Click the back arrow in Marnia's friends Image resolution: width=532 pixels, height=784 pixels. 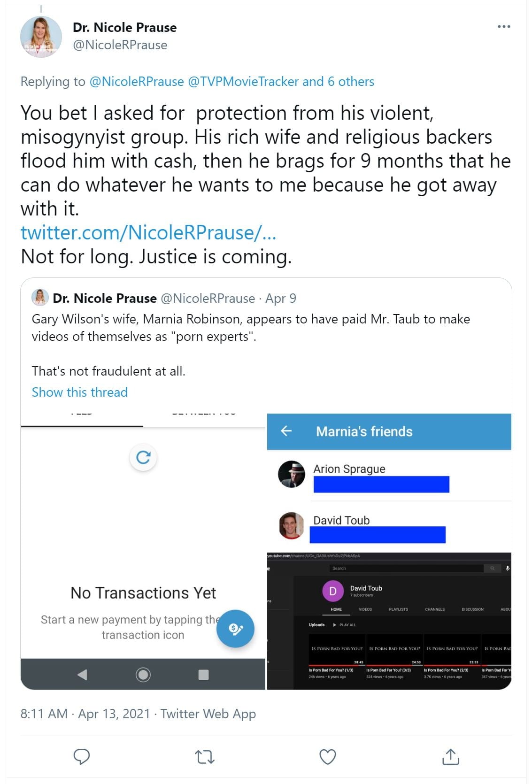[x=286, y=431]
